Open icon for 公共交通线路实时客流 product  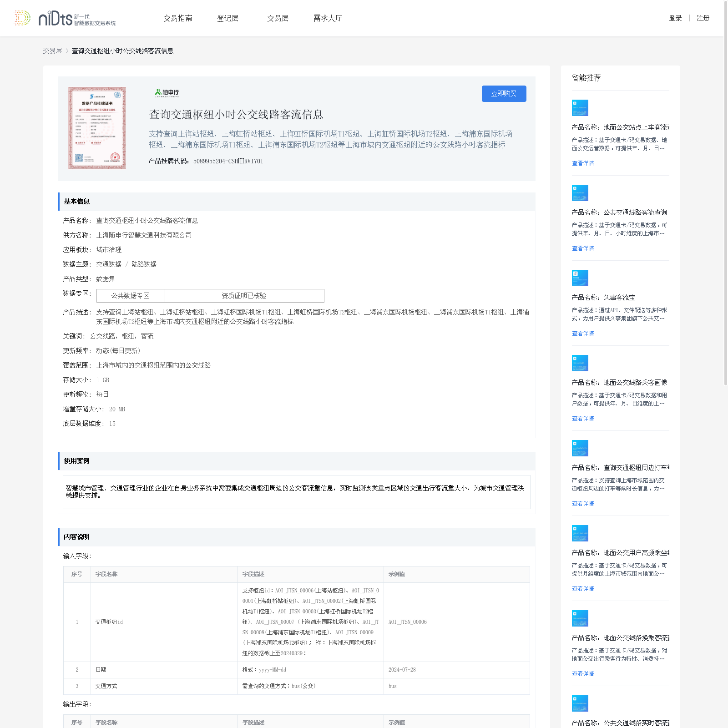580,703
